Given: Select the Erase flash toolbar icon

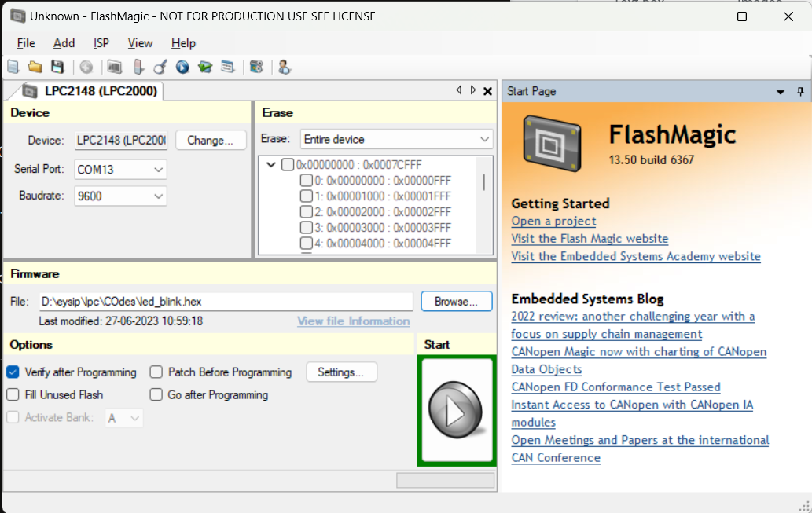Looking at the screenshot, I should [138, 67].
